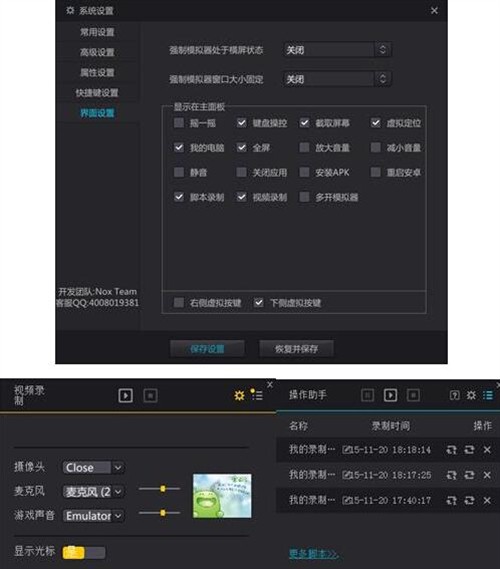This screenshot has height=569, width=500.
Task: Open the yellow gear settings in 视频录制
Action: 239,395
